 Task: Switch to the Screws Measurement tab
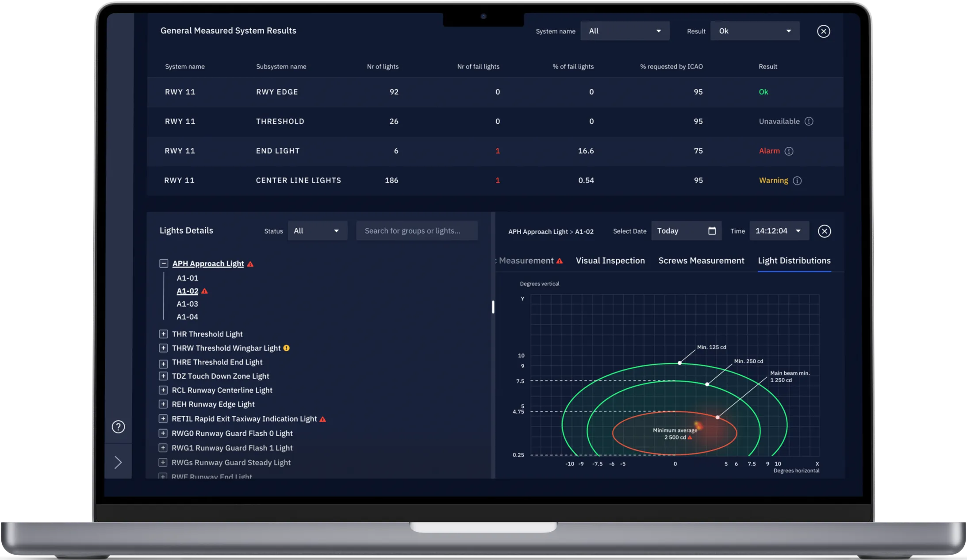point(701,261)
